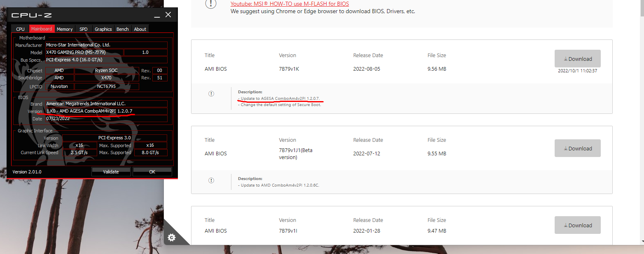Image resolution: width=644 pixels, height=254 pixels.
Task: Switch to the CPU tab in CPU-Z
Action: point(20,29)
